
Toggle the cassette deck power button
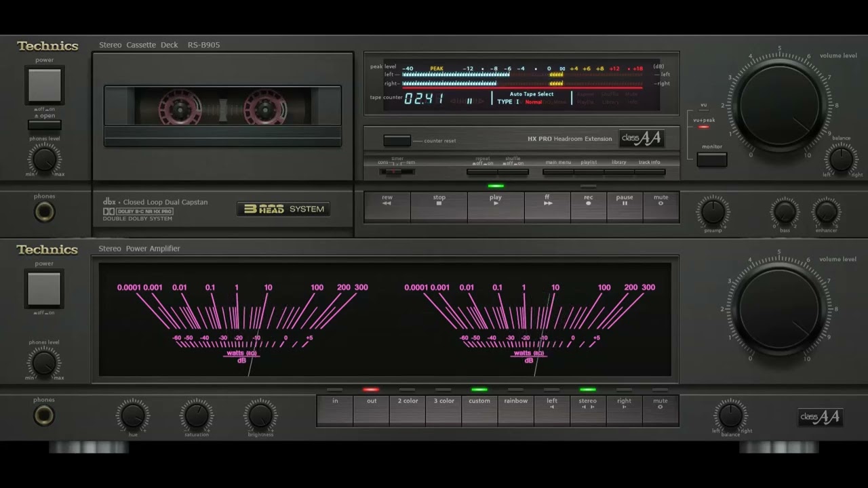(45, 85)
